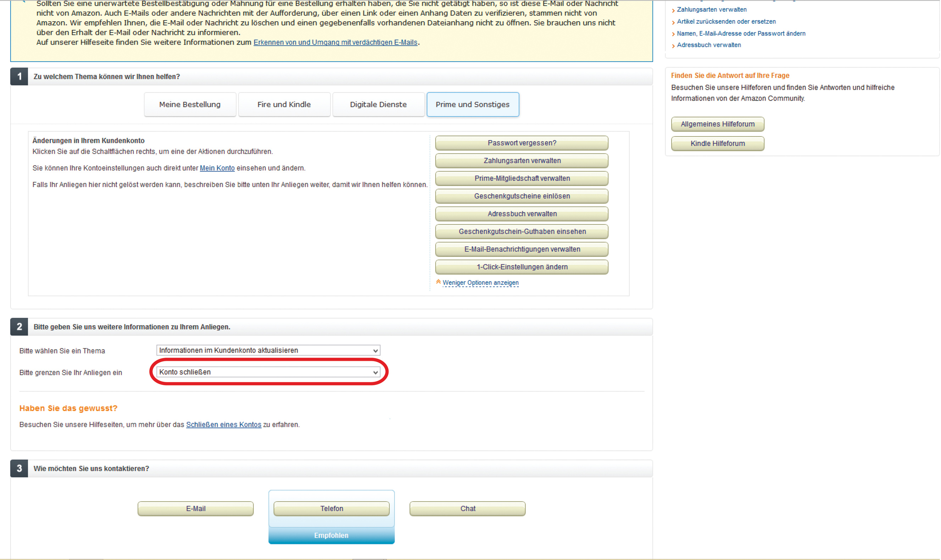This screenshot has height=560, width=941.
Task: Select 'Prime und Sonstiges' tab
Action: pos(472,105)
